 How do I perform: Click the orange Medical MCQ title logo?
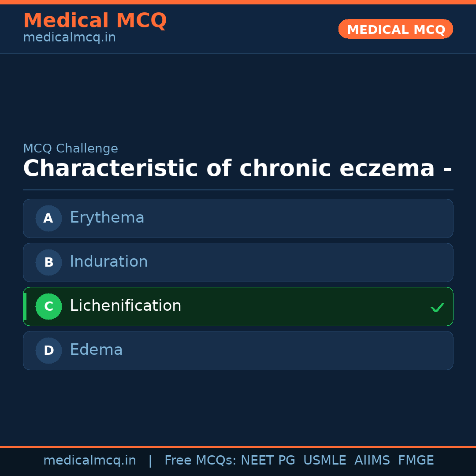click(95, 21)
